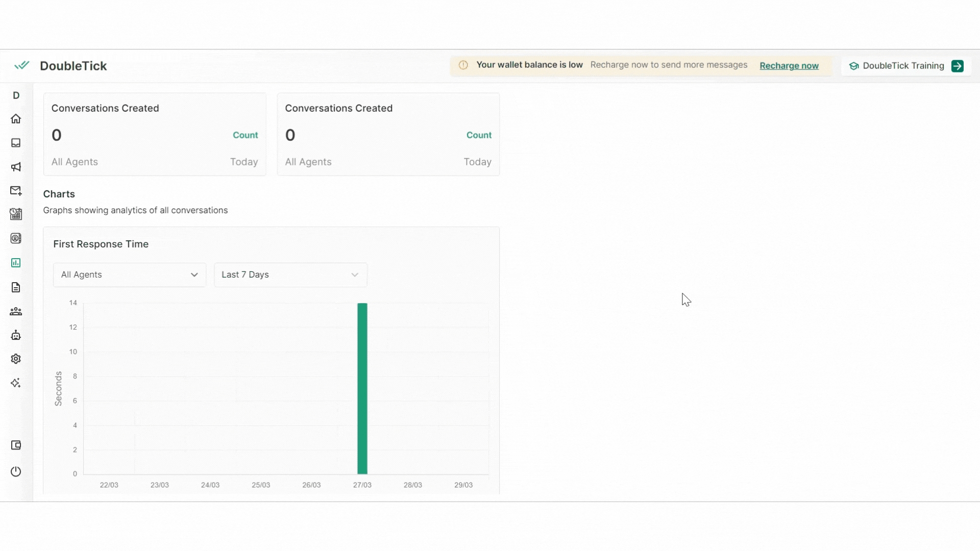Click the D workspace avatar letter
This screenshot has height=551, width=980.
(x=16, y=95)
